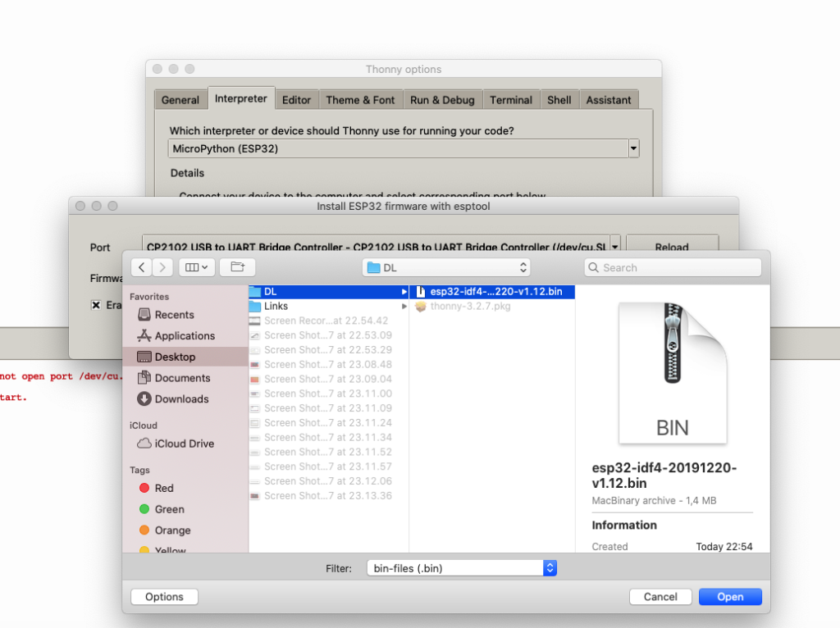Select esp32-idf4 v1.12.bin file
Image resolution: width=840 pixels, height=628 pixels.
click(x=492, y=292)
